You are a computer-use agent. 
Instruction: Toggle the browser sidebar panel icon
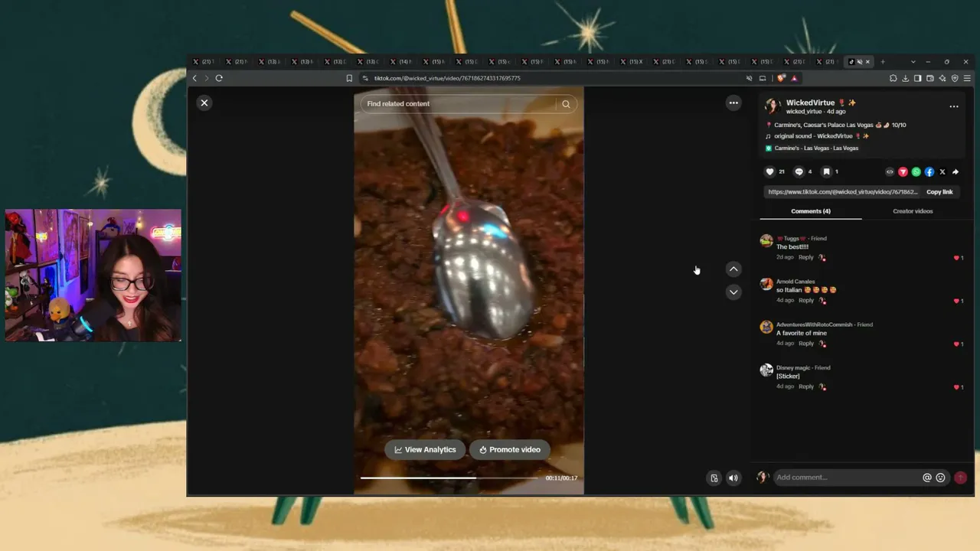[918, 78]
